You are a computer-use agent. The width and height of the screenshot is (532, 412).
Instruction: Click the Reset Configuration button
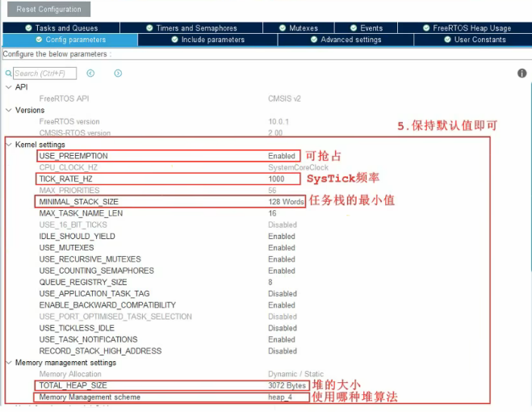[49, 9]
